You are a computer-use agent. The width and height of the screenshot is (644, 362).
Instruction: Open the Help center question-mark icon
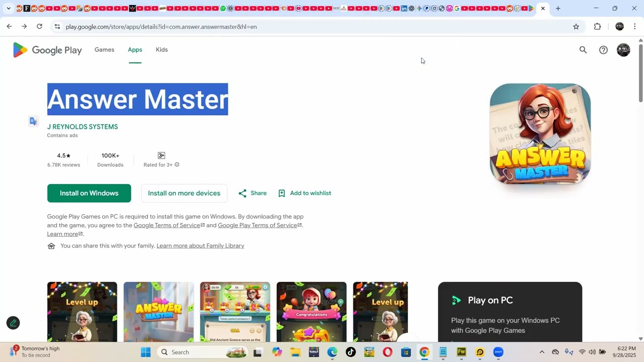click(603, 50)
